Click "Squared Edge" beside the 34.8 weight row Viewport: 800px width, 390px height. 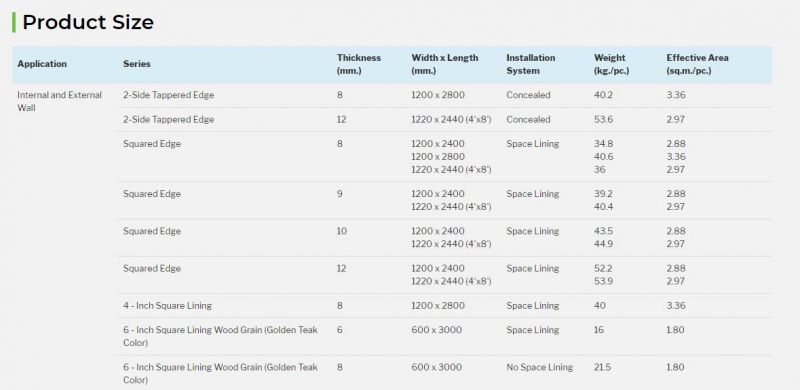152,144
